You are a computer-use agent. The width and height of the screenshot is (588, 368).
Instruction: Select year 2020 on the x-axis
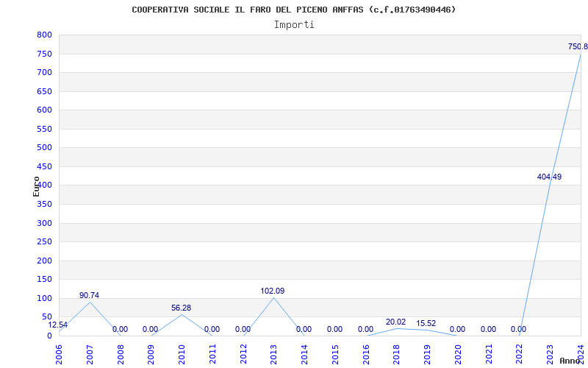point(458,355)
